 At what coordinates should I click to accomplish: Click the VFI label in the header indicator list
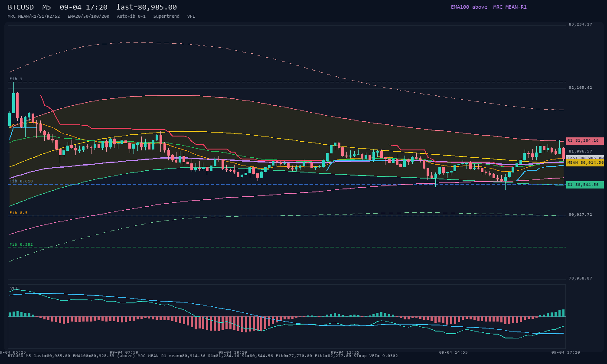click(191, 16)
